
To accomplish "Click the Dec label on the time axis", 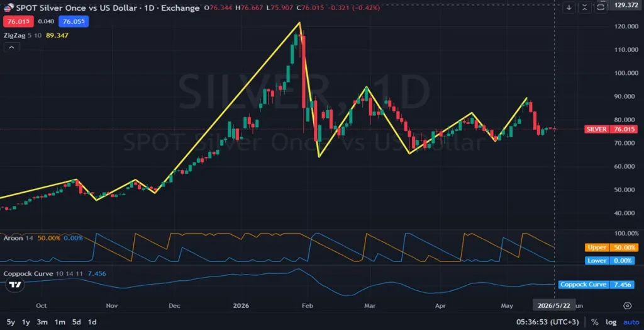I will click(175, 305).
